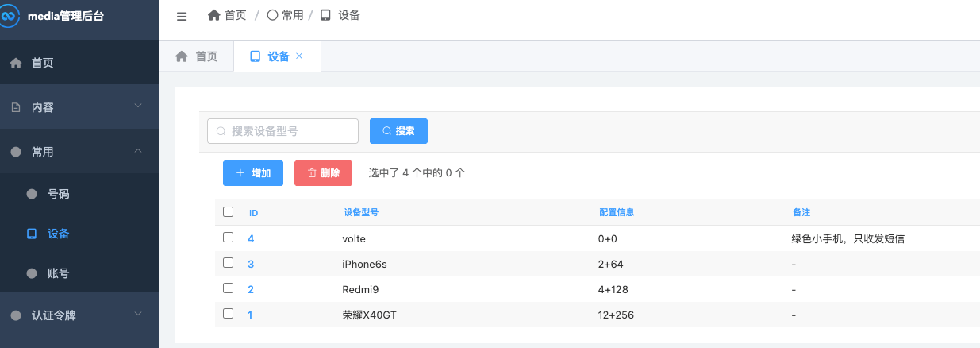
Task: Click the volte device model cell
Action: tap(354, 238)
